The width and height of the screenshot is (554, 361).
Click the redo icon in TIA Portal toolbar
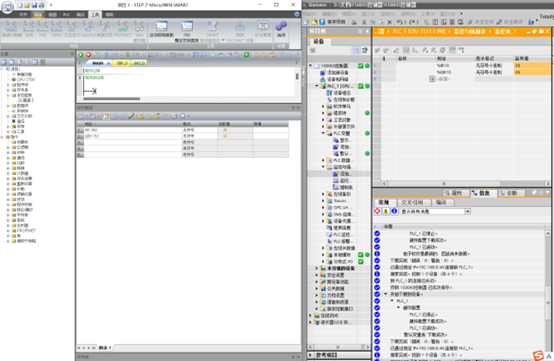tap(411, 22)
